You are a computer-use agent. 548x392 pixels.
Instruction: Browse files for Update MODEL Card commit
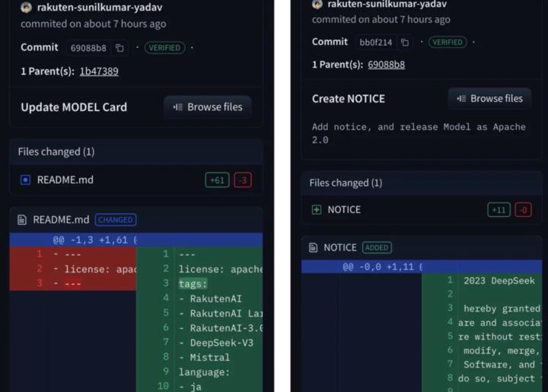(x=207, y=107)
